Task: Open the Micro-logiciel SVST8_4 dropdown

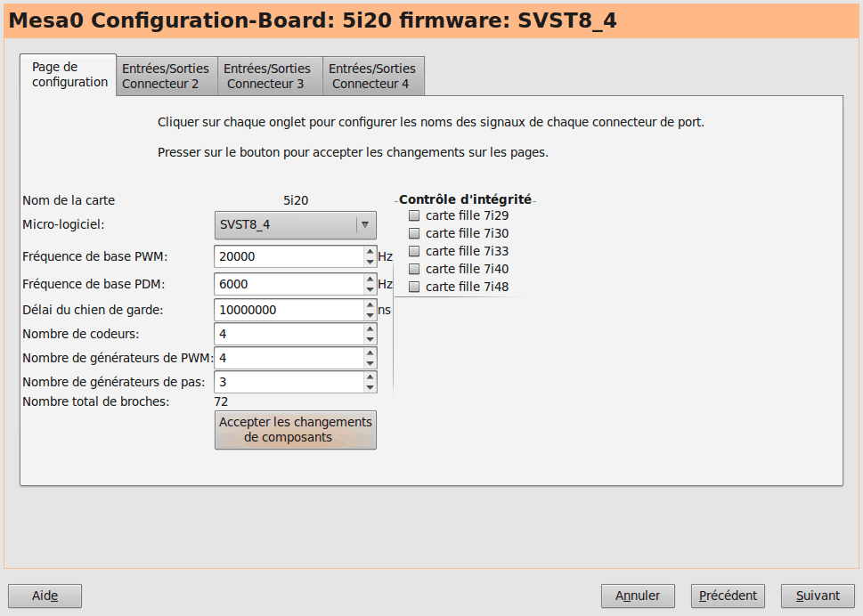Action: coord(296,225)
